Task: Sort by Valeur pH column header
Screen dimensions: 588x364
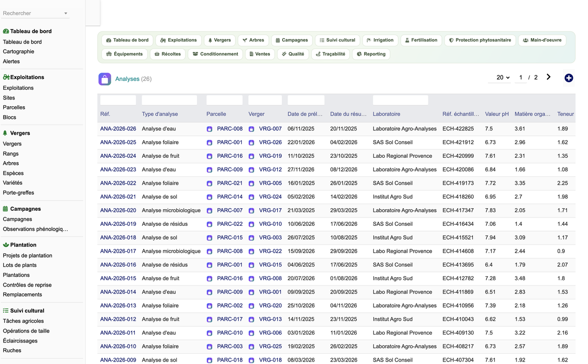Action: point(497,114)
